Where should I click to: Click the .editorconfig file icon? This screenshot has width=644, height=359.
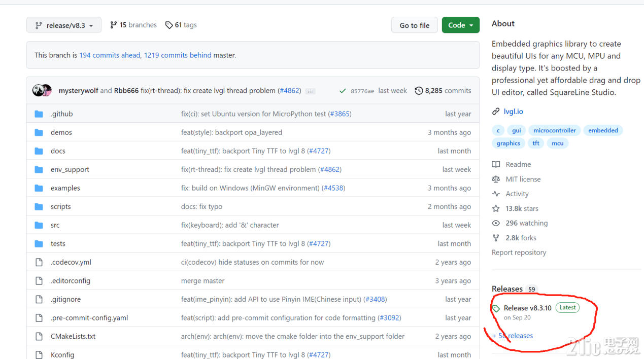(x=39, y=281)
